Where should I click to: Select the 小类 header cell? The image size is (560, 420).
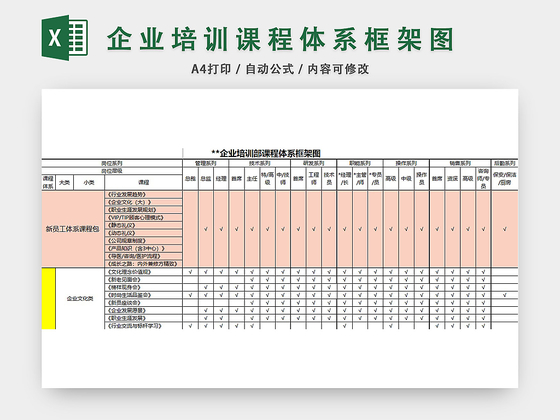(89, 182)
